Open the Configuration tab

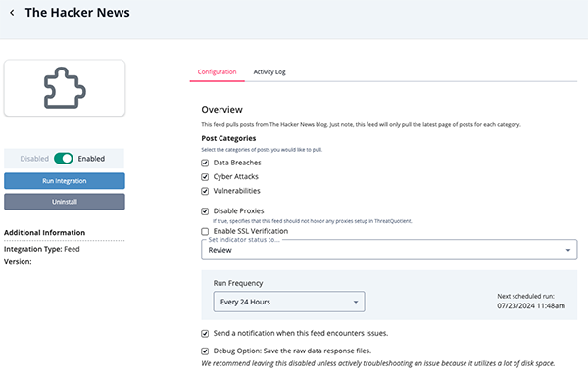[217, 71]
